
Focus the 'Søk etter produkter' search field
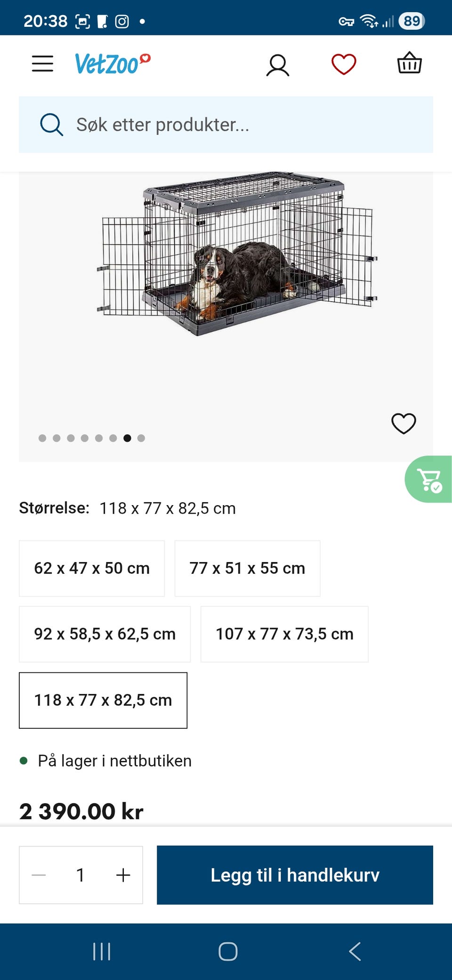coord(226,125)
